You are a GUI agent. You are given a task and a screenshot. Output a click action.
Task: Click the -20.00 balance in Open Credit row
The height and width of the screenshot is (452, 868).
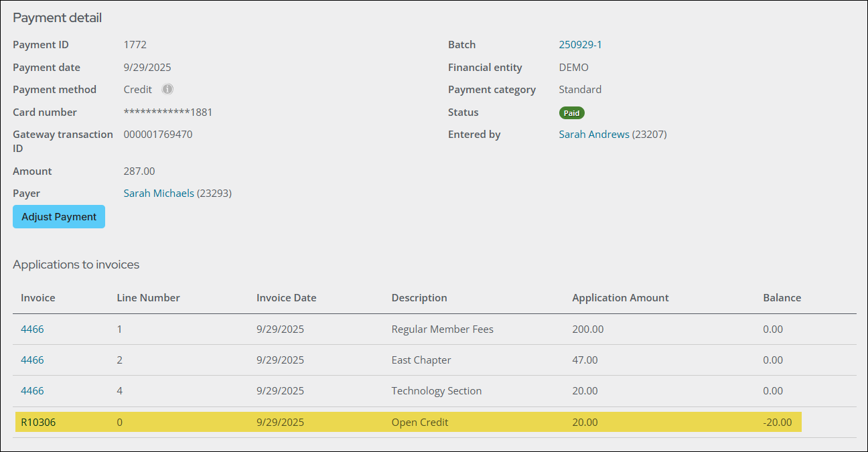[x=777, y=423]
